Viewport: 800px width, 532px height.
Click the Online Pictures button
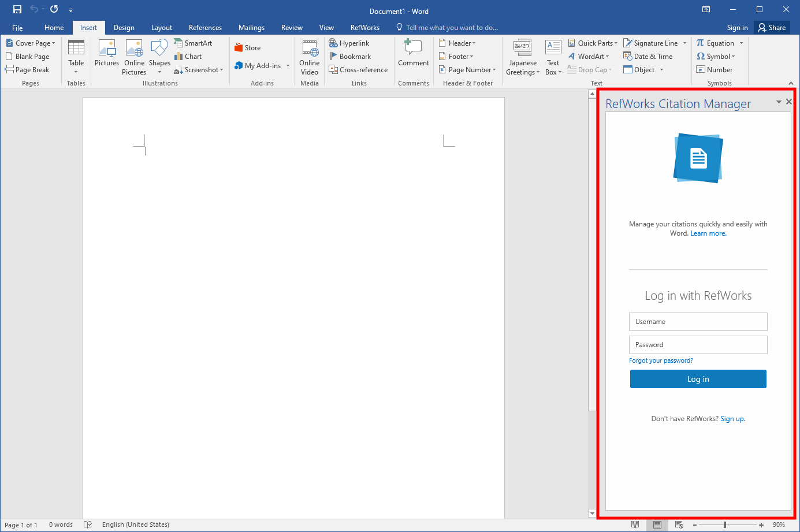(x=134, y=57)
